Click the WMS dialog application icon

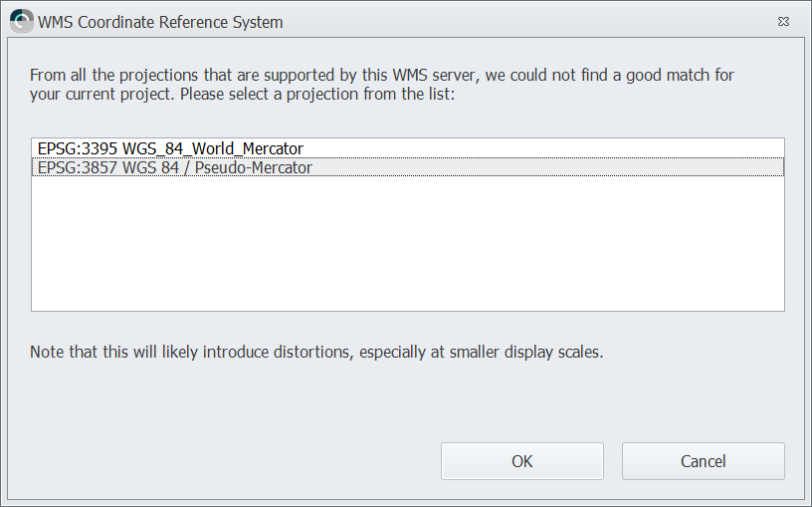[21, 21]
